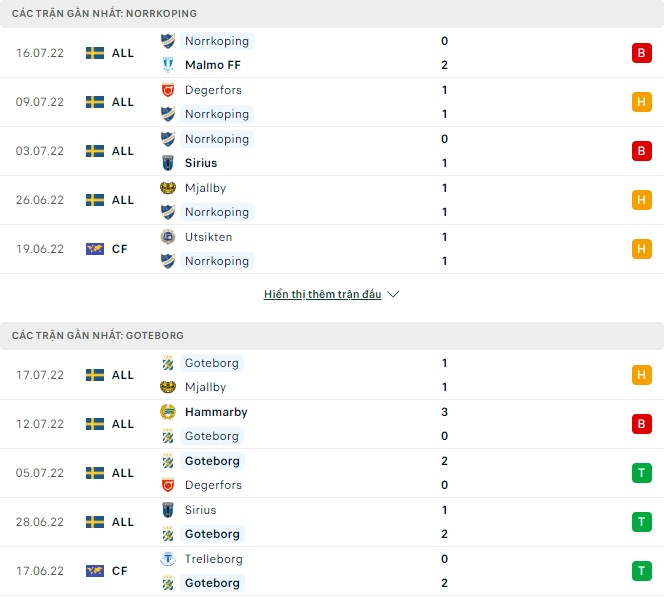
Task: Expand the 'Hiển thị thêm trận đấu' chevron arrow
Action: click(393, 295)
